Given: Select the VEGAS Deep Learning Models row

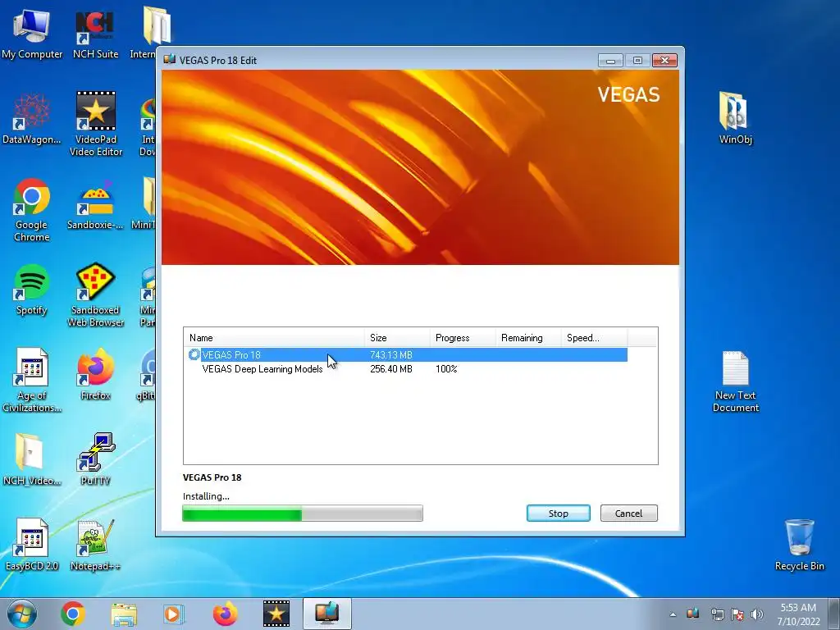Looking at the screenshot, I should 407,369.
